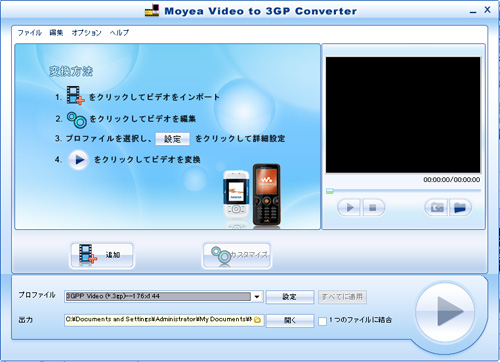Click the preview seek slider handle
The height and width of the screenshot is (362, 500).
point(330,191)
